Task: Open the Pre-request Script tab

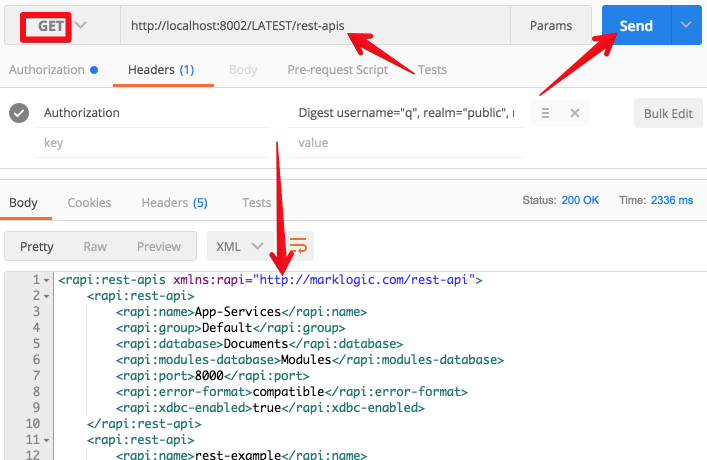Action: pos(338,70)
